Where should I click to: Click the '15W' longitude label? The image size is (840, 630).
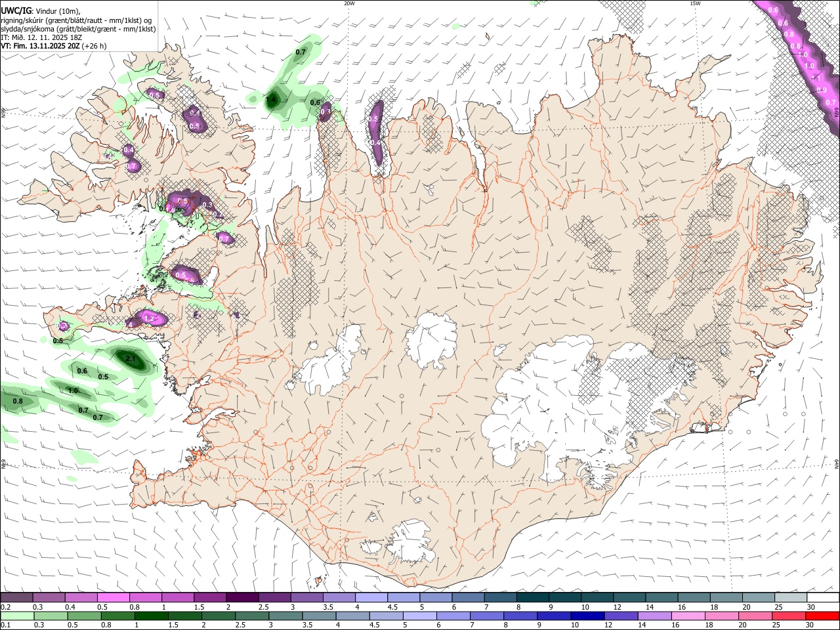pos(695,3)
